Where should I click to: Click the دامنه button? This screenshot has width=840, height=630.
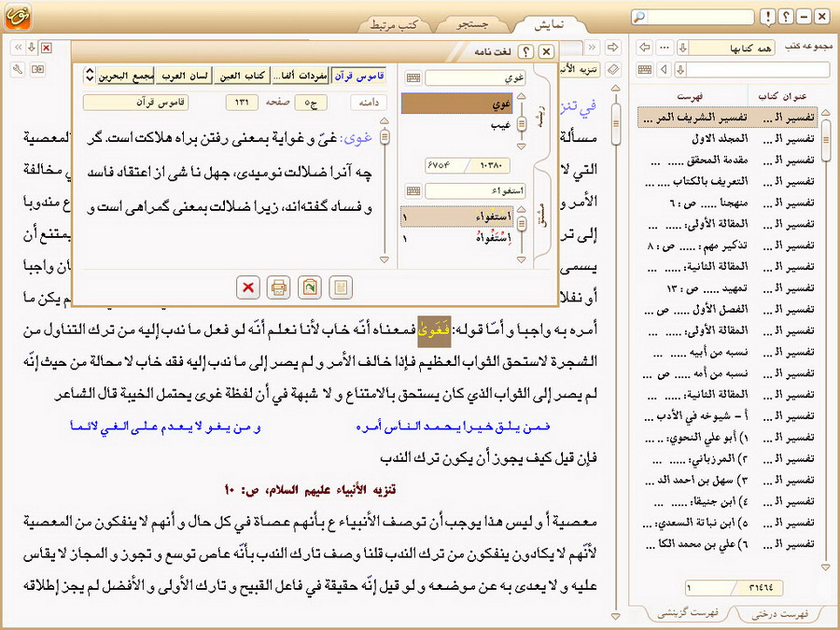(369, 103)
